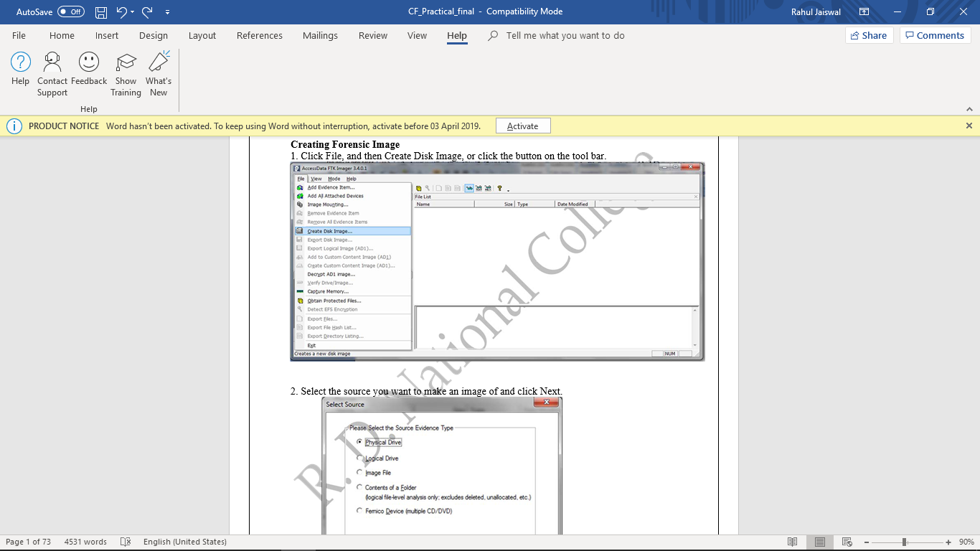Switch to the References tab
Screen dimensions: 980x551
point(260,35)
